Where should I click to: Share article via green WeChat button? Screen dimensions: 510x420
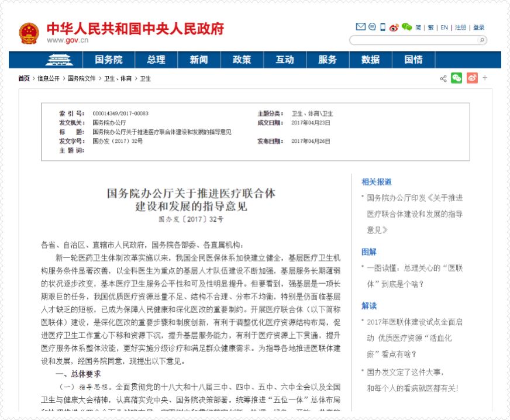click(456, 78)
